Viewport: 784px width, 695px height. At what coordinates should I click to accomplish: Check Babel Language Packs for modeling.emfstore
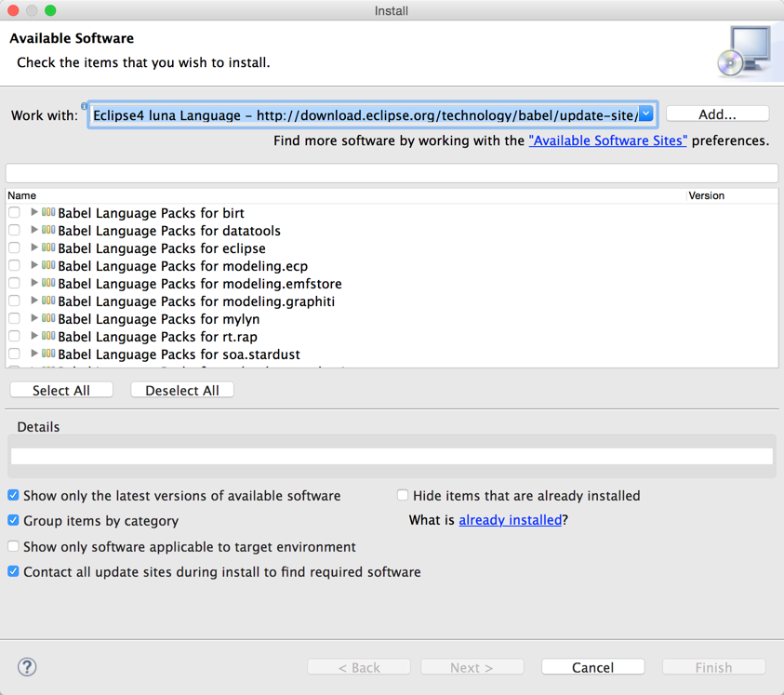pyautogui.click(x=14, y=283)
